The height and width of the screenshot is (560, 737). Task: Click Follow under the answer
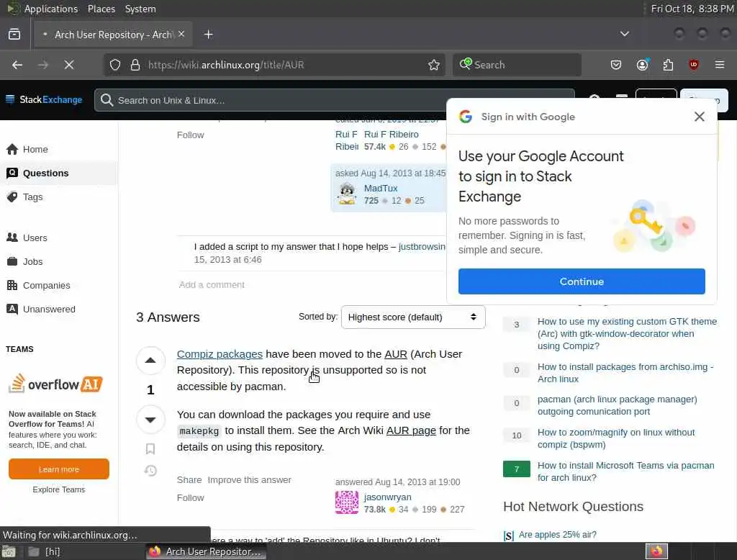[190, 498]
